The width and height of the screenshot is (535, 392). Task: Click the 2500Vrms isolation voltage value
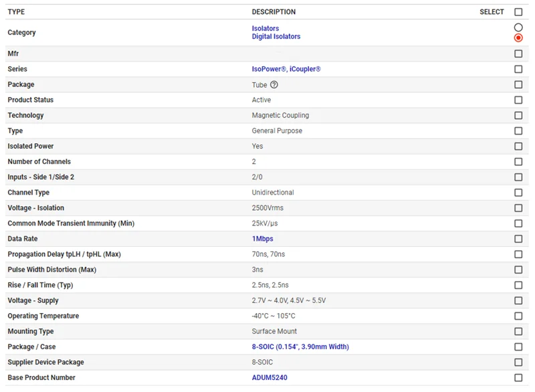pos(267,208)
